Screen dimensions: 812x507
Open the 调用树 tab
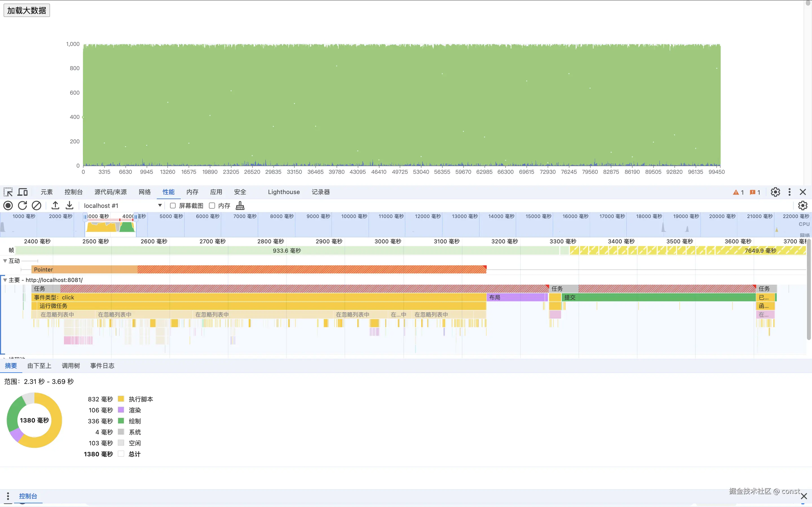click(x=70, y=366)
